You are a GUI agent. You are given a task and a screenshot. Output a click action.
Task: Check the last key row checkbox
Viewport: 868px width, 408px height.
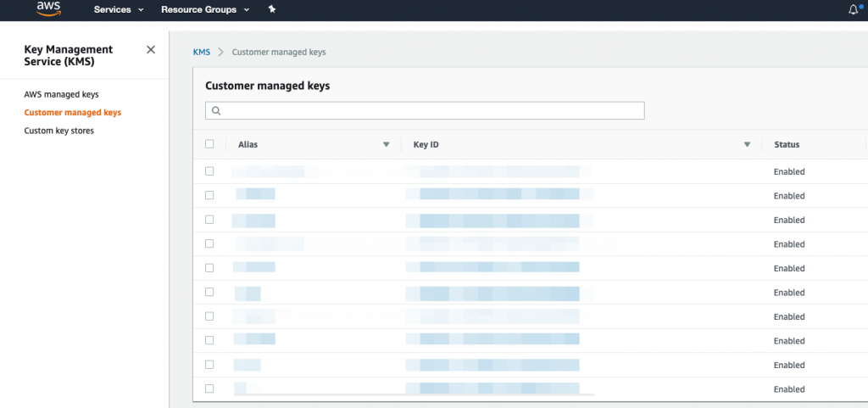pos(210,389)
